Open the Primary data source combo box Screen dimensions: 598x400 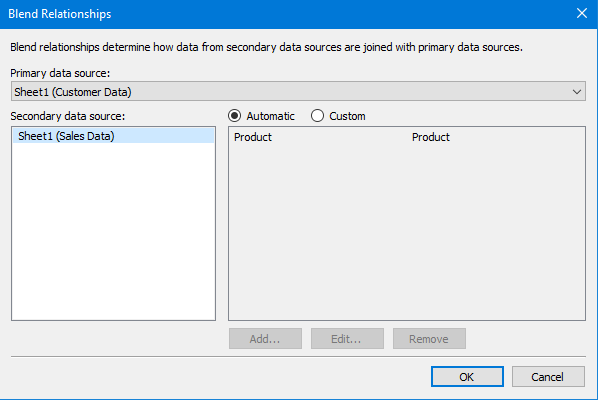[x=298, y=92]
